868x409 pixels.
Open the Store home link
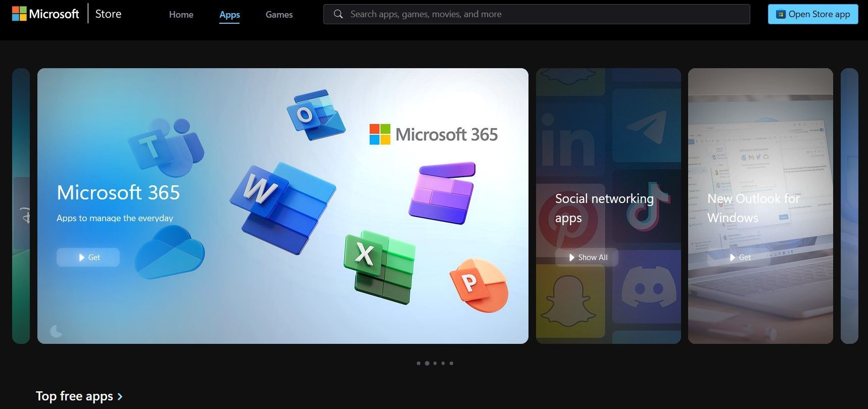pyautogui.click(x=108, y=14)
